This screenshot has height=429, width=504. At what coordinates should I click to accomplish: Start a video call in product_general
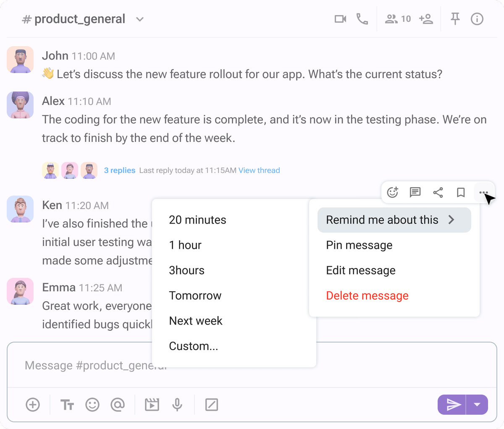[340, 18]
